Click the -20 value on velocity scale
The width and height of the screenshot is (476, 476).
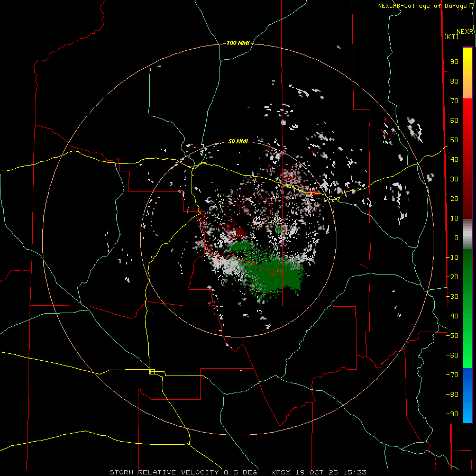coord(452,277)
